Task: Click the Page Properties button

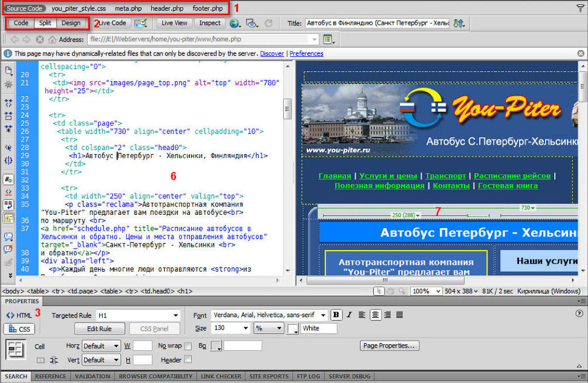Action: (x=389, y=345)
